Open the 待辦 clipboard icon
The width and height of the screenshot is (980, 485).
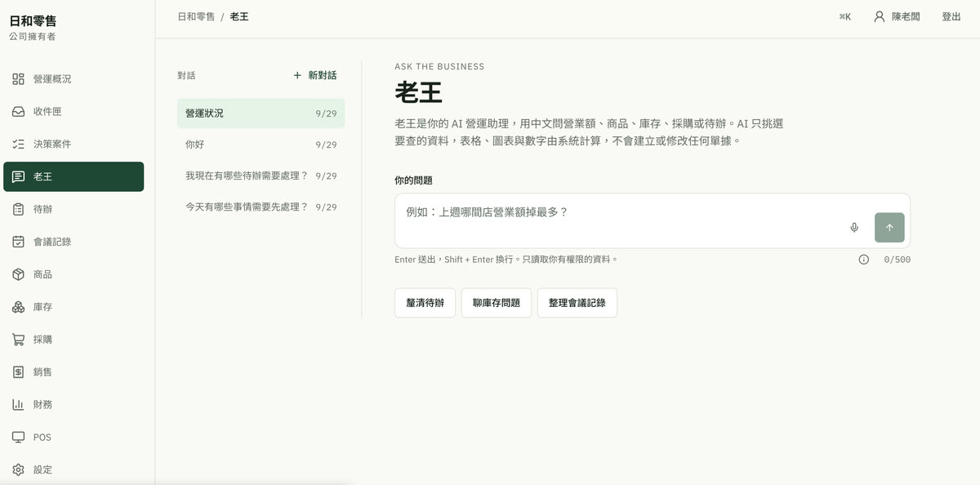pyautogui.click(x=18, y=209)
